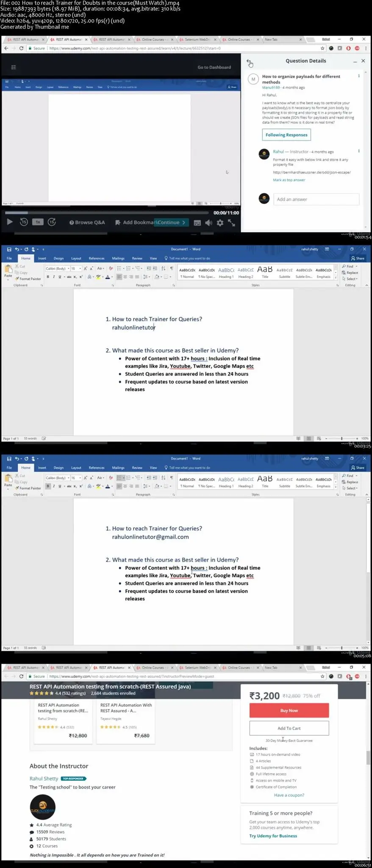Image resolution: width=372 pixels, height=868 pixels.
Task: Click Italic in the 00:03:25 Word frame
Action: click(x=54, y=277)
